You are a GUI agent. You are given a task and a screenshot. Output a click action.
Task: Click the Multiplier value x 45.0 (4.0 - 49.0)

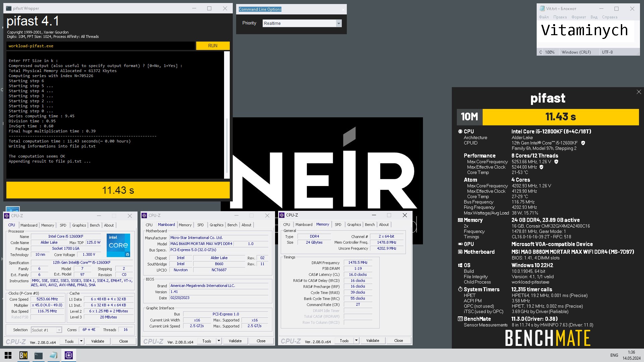click(47, 305)
